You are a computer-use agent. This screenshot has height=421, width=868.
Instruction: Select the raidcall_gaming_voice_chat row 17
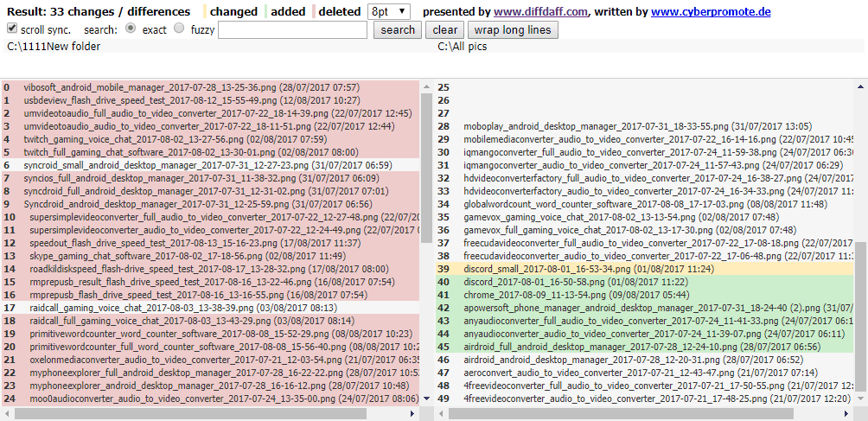[210, 308]
